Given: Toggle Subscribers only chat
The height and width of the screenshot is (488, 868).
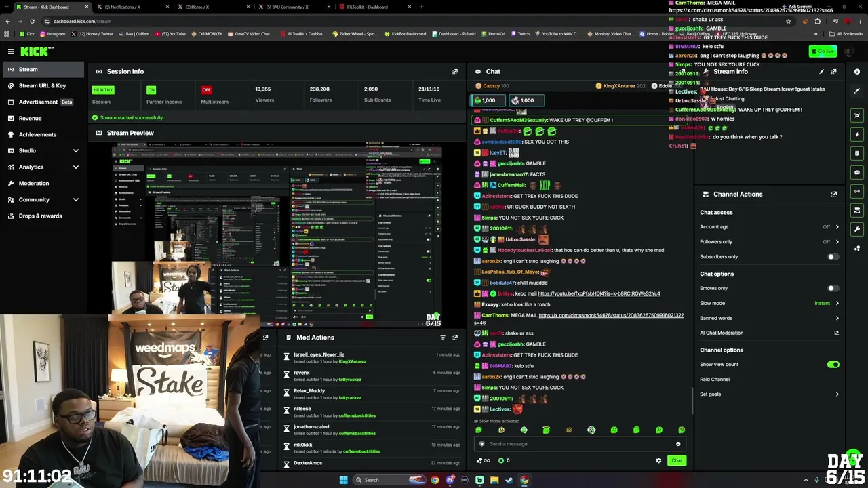Looking at the screenshot, I should point(833,257).
